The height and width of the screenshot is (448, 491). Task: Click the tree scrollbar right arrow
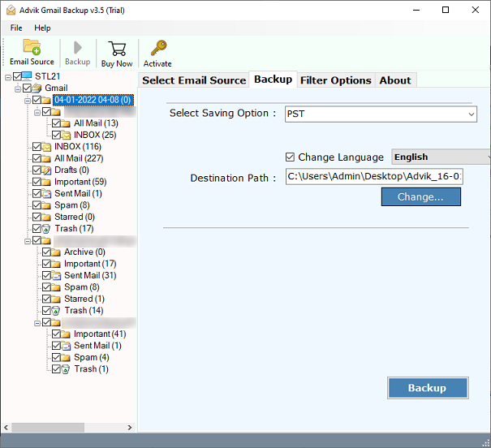(x=130, y=428)
